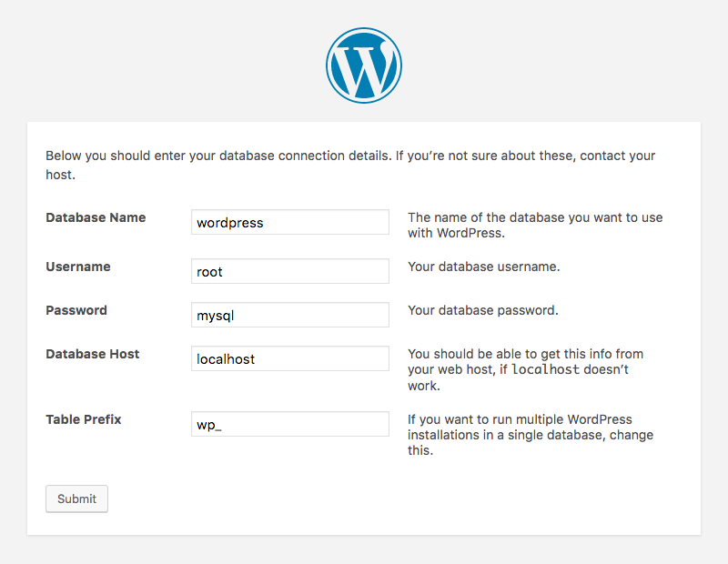Click the Database Name label
The width and height of the screenshot is (728, 564).
point(95,217)
